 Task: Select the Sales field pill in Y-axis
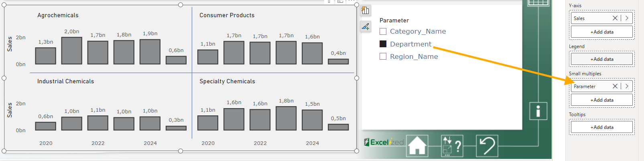pos(602,18)
